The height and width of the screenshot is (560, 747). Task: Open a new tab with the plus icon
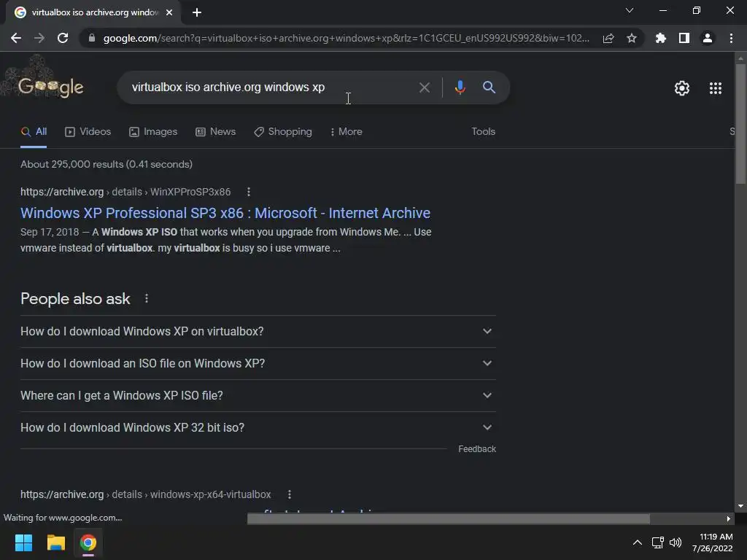coord(197,12)
